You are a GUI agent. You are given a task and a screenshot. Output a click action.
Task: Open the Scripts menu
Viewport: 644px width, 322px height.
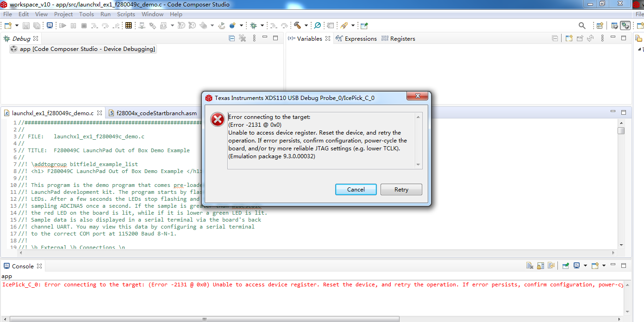pyautogui.click(x=126, y=14)
